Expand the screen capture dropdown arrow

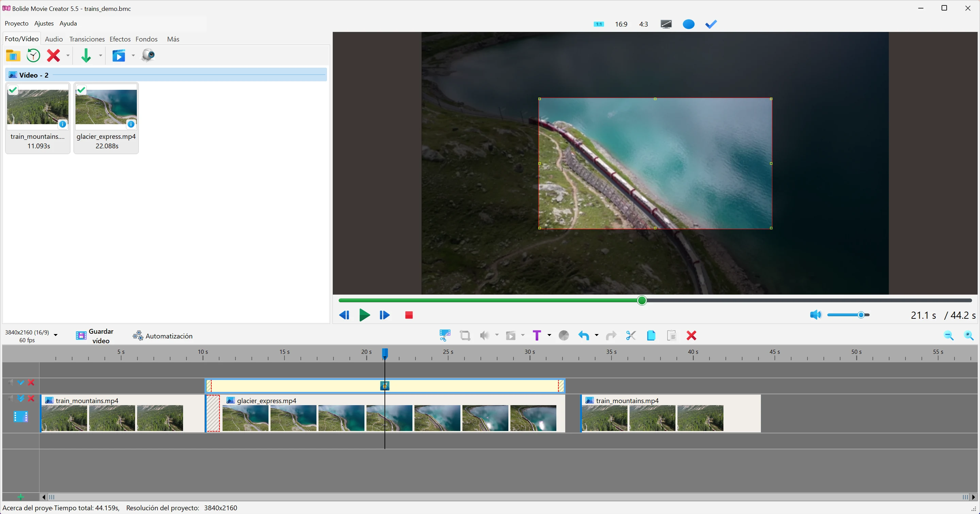(133, 55)
